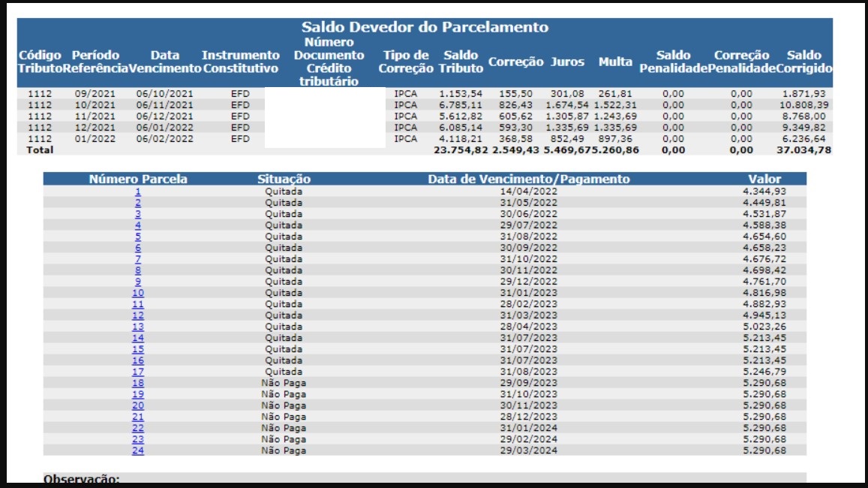Open installment number 9 link
This screenshot has height=488, width=868.
click(138, 282)
